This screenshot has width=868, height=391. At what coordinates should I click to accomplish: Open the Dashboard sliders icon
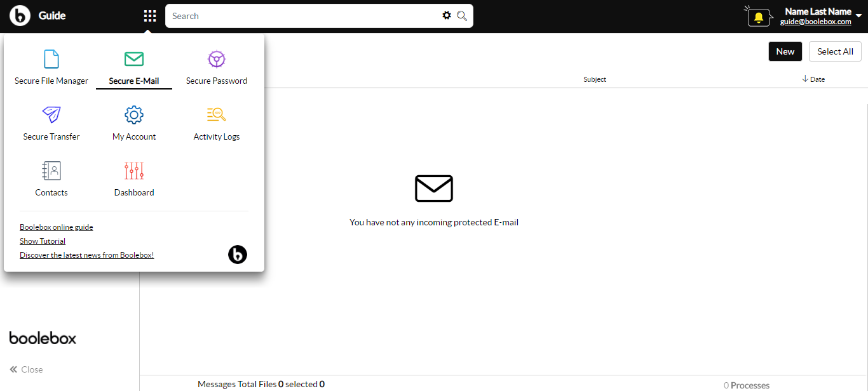[134, 171]
